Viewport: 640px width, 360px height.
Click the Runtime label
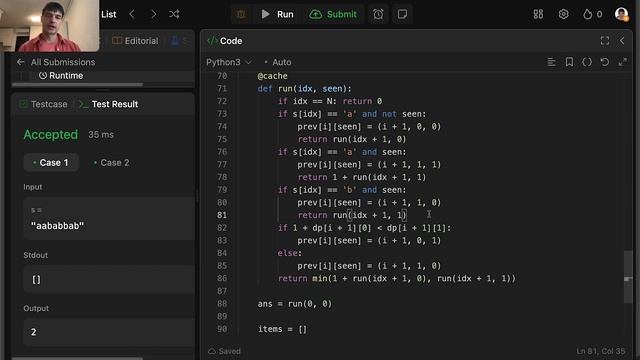(x=61, y=76)
